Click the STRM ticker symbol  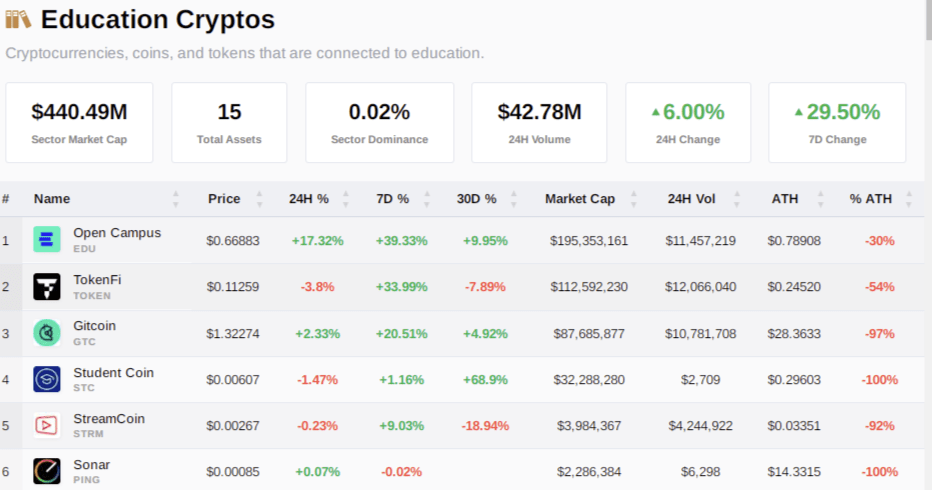89,434
